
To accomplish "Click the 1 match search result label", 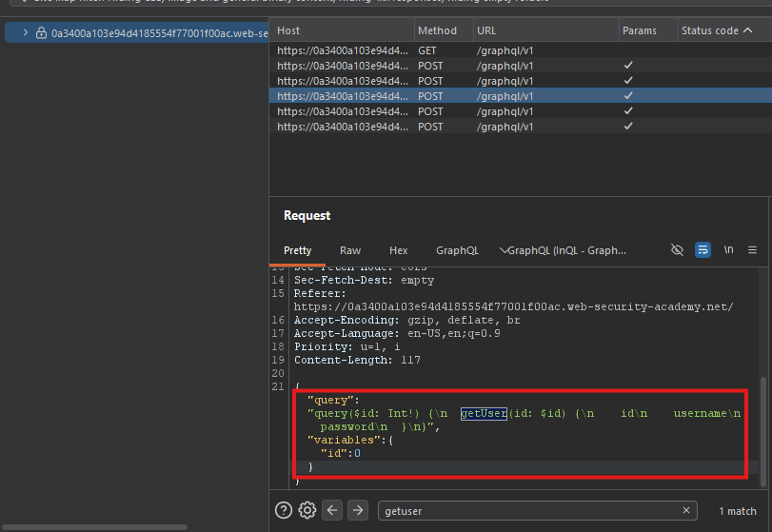I will 738,511.
